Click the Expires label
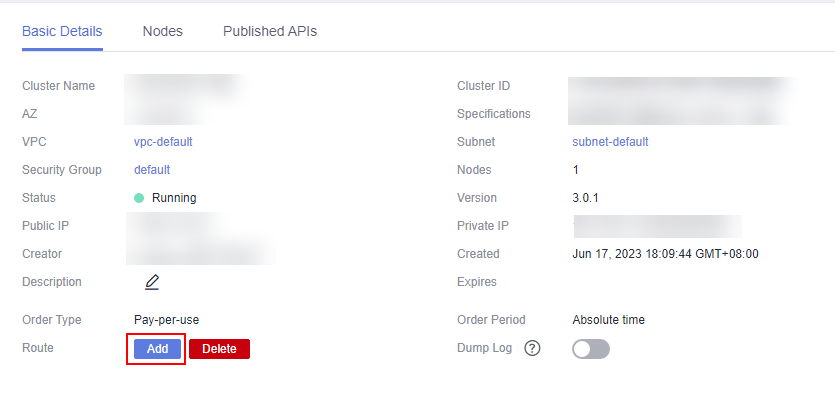The width and height of the screenshot is (835, 393). point(477,282)
